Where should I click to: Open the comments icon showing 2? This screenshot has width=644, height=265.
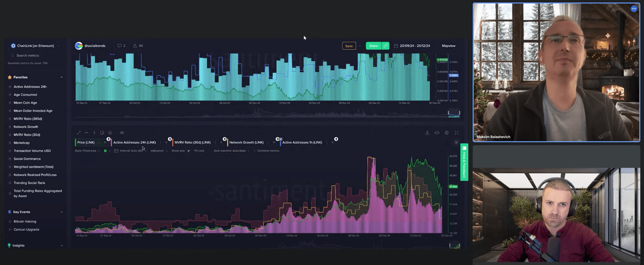[x=121, y=46]
